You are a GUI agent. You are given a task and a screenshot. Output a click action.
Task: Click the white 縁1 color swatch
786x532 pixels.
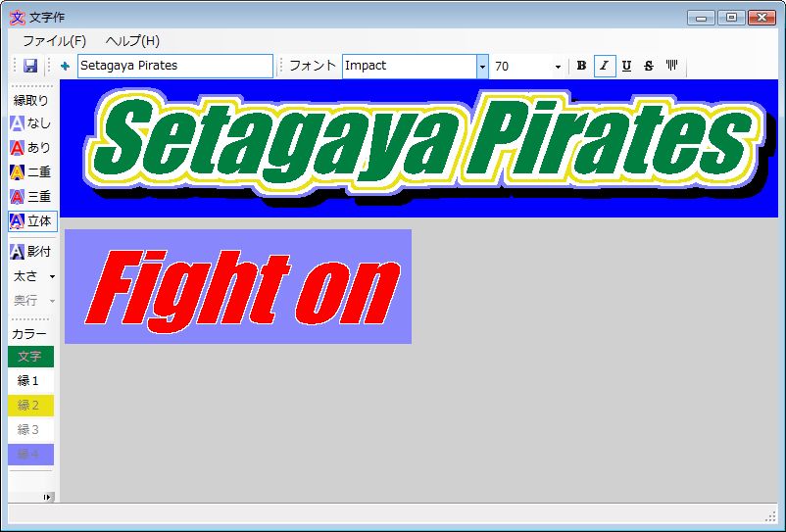[x=30, y=381]
